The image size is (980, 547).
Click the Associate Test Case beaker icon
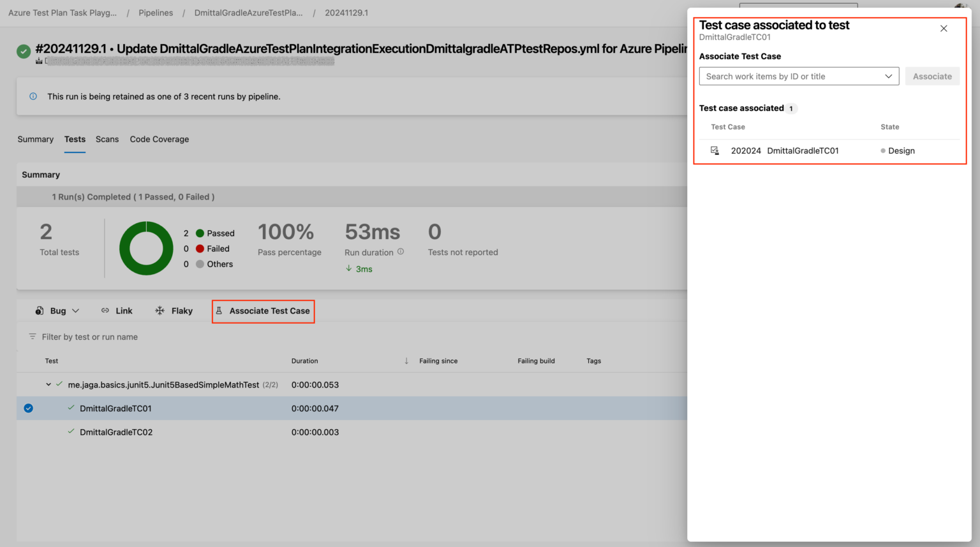click(x=219, y=310)
